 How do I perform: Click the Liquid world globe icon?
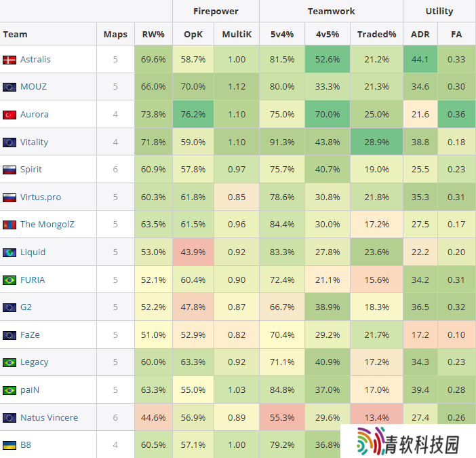[9, 252]
